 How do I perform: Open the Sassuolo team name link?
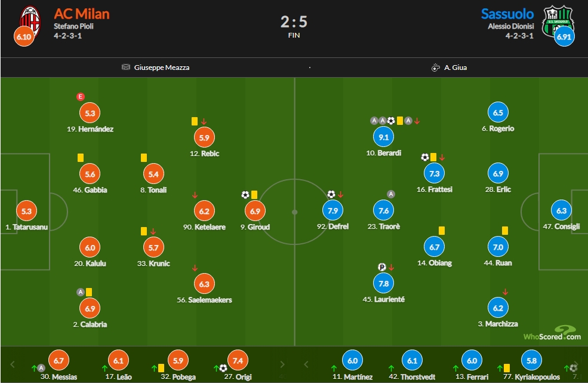pyautogui.click(x=507, y=14)
